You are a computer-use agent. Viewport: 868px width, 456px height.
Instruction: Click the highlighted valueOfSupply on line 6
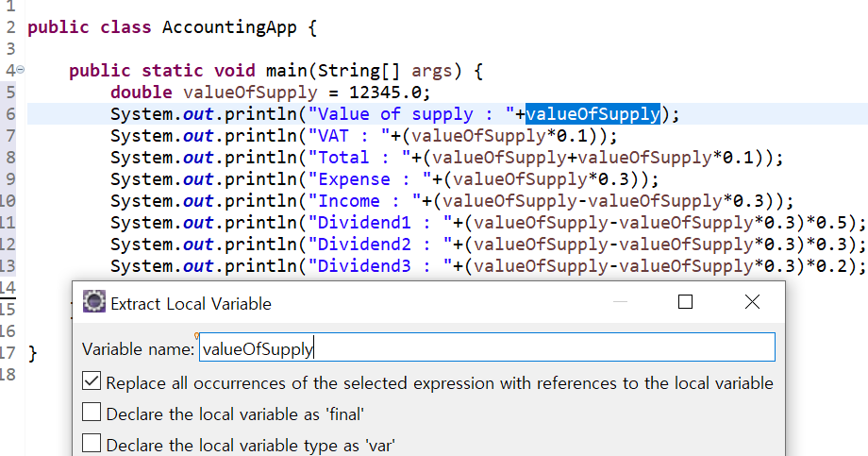click(x=593, y=114)
